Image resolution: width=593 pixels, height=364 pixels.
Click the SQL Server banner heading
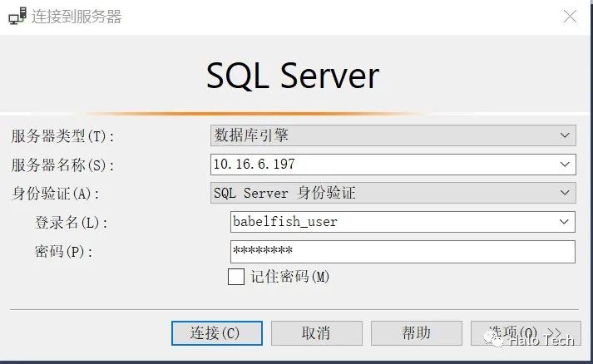[293, 76]
